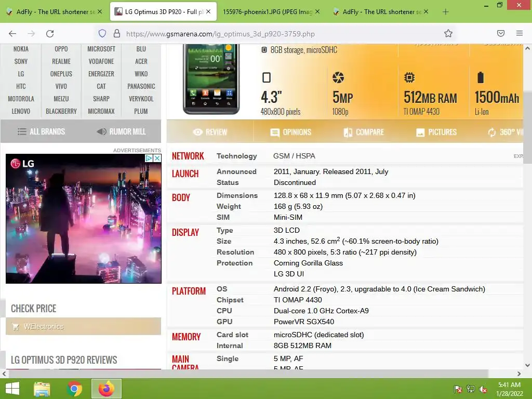The width and height of the screenshot is (532, 399).
Task: Open LG Optimus 3D P920 Reviews heading
Action: click(64, 360)
